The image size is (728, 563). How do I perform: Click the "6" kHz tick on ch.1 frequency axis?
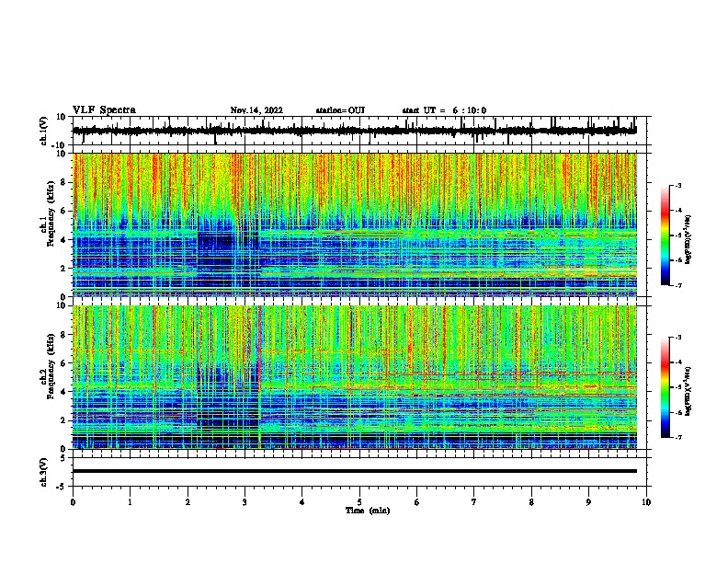pos(63,212)
